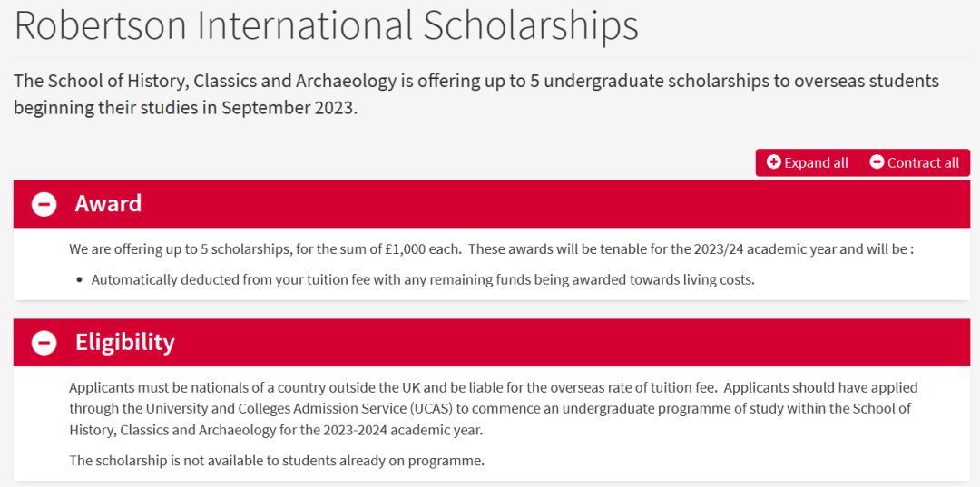Click the Robertson International Scholarships page title
This screenshot has width=980, height=487.
tap(327, 25)
